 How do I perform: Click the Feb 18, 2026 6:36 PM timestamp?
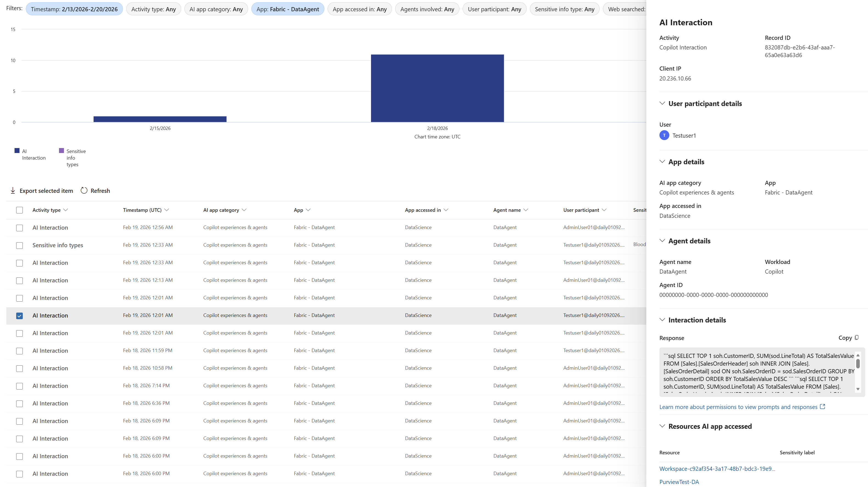[146, 403]
